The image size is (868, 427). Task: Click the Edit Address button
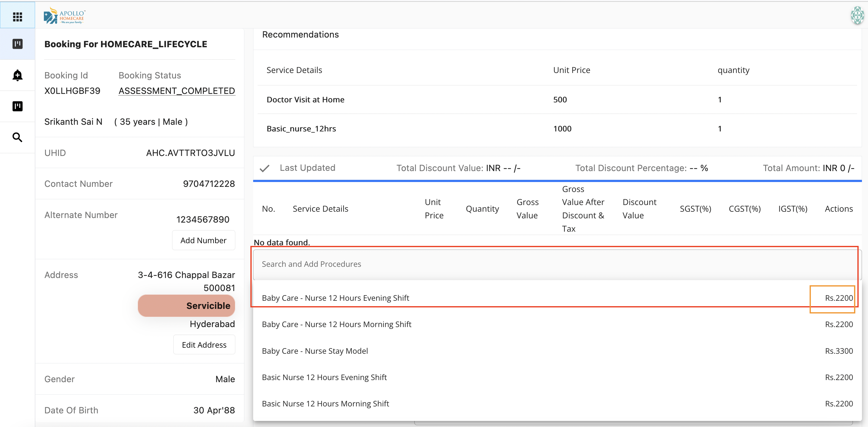[204, 344]
